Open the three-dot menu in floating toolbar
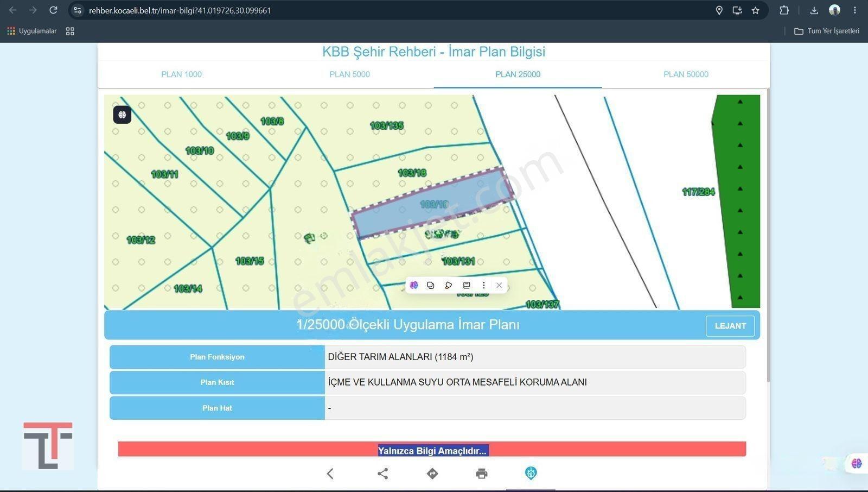The width and height of the screenshot is (868, 492). [x=484, y=285]
